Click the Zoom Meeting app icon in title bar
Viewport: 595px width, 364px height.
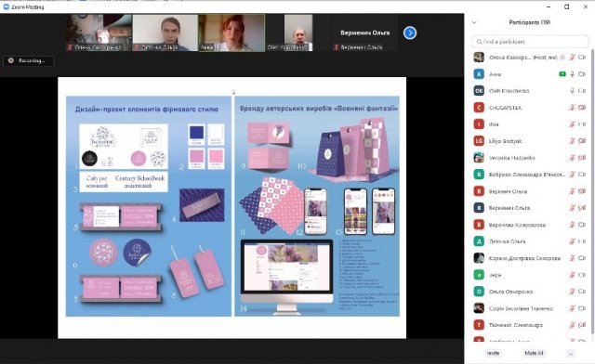pos(7,6)
